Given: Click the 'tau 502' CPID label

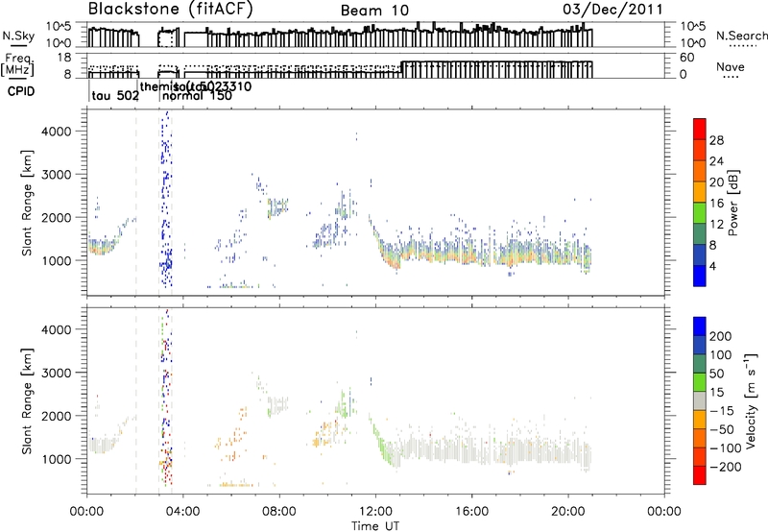Looking at the screenshot, I should [x=115, y=96].
